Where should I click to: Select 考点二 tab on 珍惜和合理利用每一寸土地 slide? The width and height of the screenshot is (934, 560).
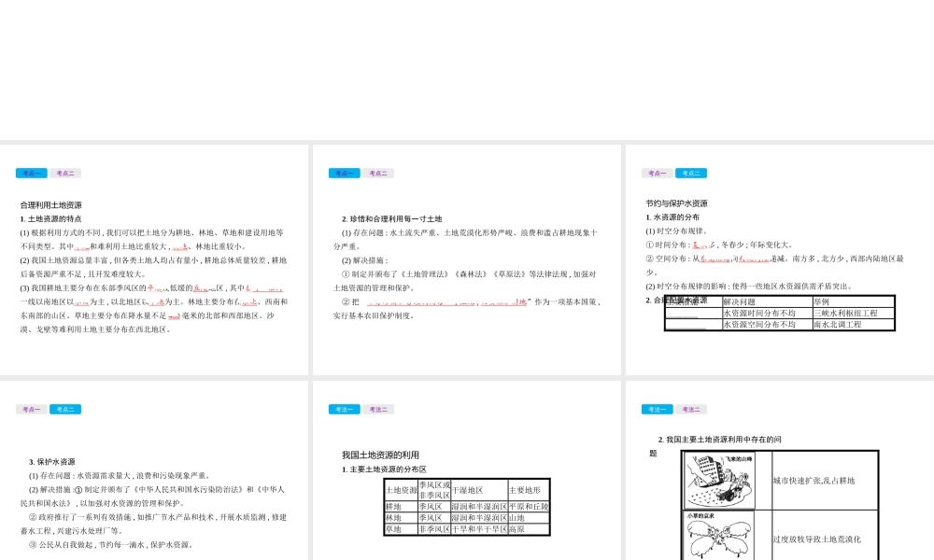(x=377, y=174)
